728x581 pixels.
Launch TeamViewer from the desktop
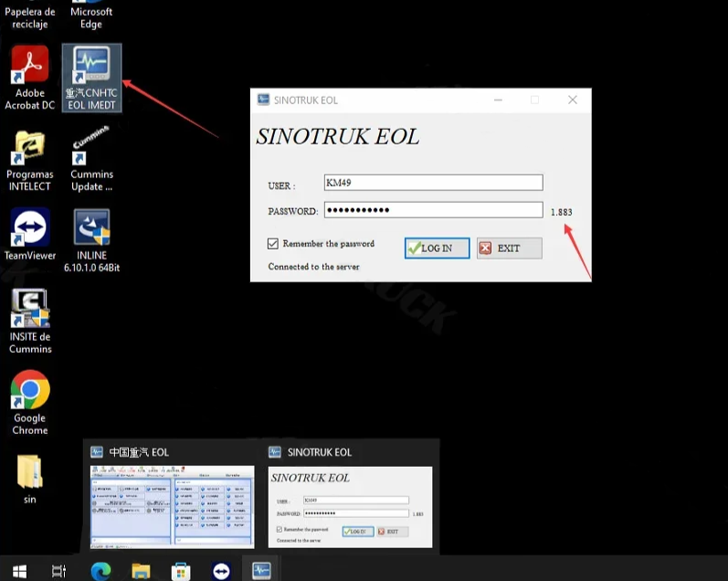(30, 235)
